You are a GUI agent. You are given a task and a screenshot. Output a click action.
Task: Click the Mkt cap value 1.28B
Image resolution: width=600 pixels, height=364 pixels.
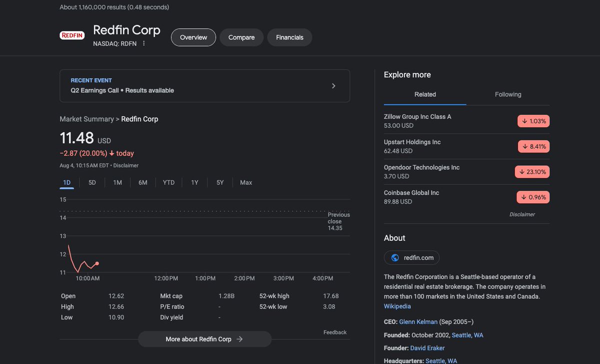coord(226,296)
